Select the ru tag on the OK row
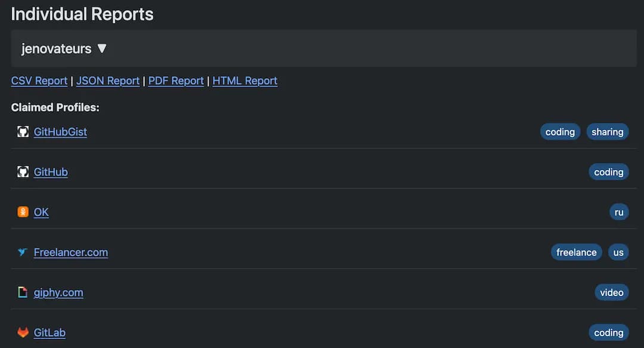This screenshot has height=348, width=644. [x=619, y=211]
